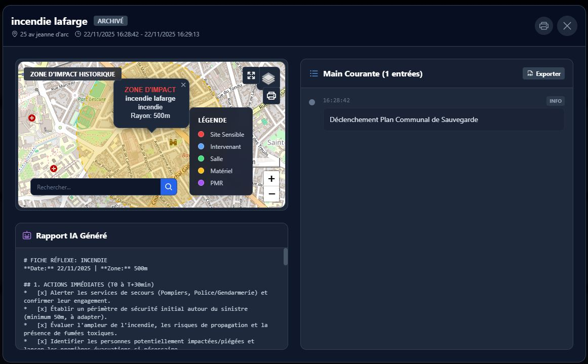Click the Salle legend entry

pos(216,159)
